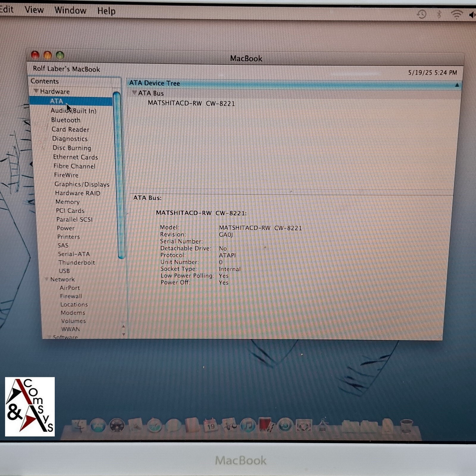This screenshot has width=476, height=476.
Task: Select Printers in sidebar
Action: 68,237
